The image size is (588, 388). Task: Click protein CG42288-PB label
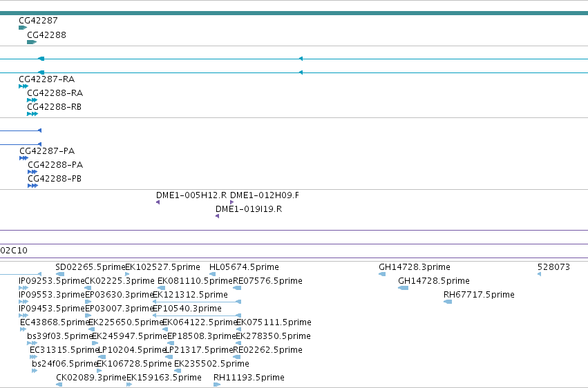tap(55, 179)
